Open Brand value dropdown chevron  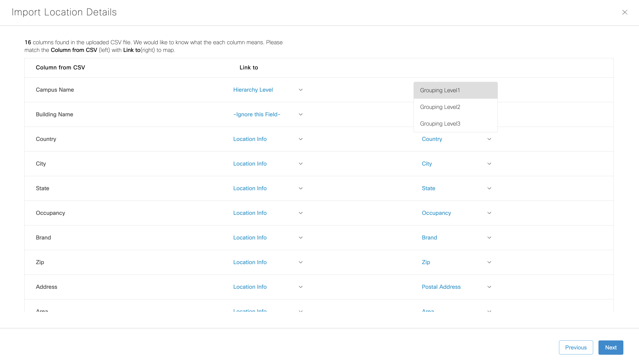[x=489, y=238]
